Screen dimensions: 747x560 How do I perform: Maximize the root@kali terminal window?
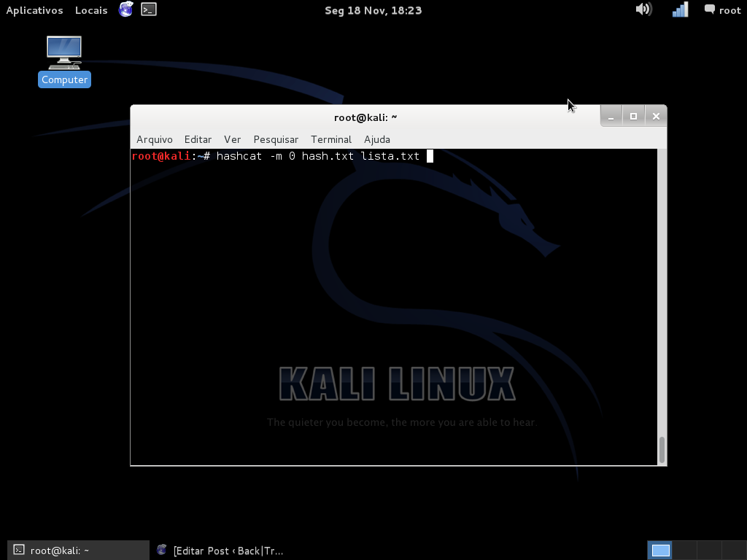tap(634, 116)
